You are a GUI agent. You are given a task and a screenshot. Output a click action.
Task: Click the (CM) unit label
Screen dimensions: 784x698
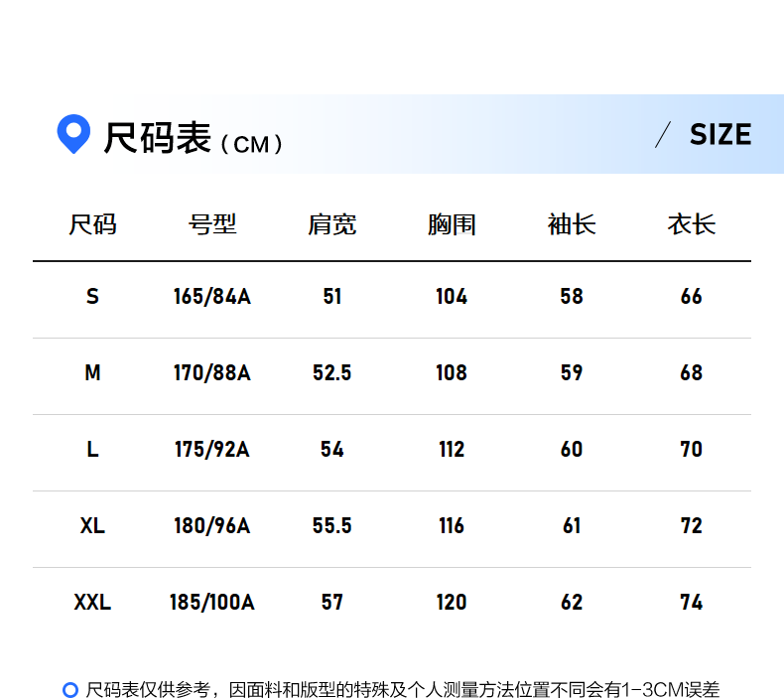click(251, 145)
